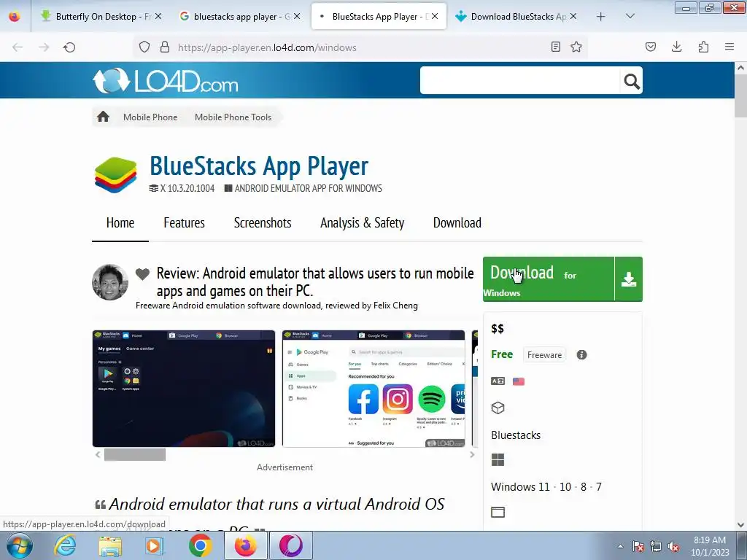The image size is (747, 560).
Task: Bookmark this page with the star
Action: (576, 47)
